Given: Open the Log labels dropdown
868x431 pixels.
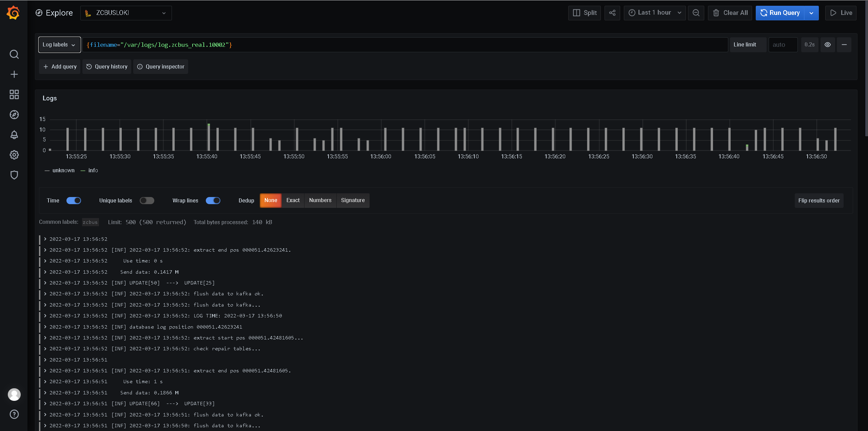Looking at the screenshot, I should click(x=59, y=45).
